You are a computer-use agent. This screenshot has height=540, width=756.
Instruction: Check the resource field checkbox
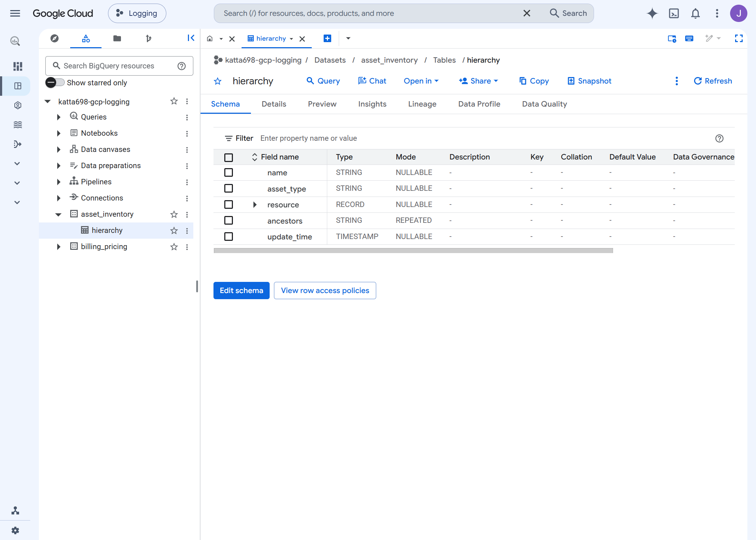(228, 204)
